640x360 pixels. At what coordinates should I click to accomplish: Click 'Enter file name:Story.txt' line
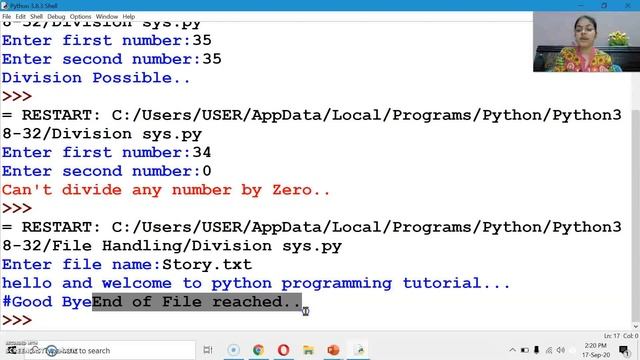pos(127,264)
